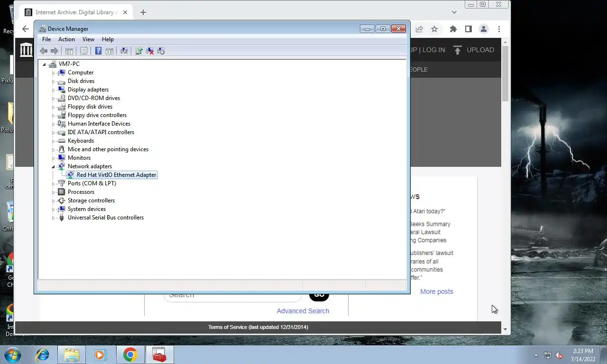Select the Monitors category icon
607x364 pixels.
61,158
